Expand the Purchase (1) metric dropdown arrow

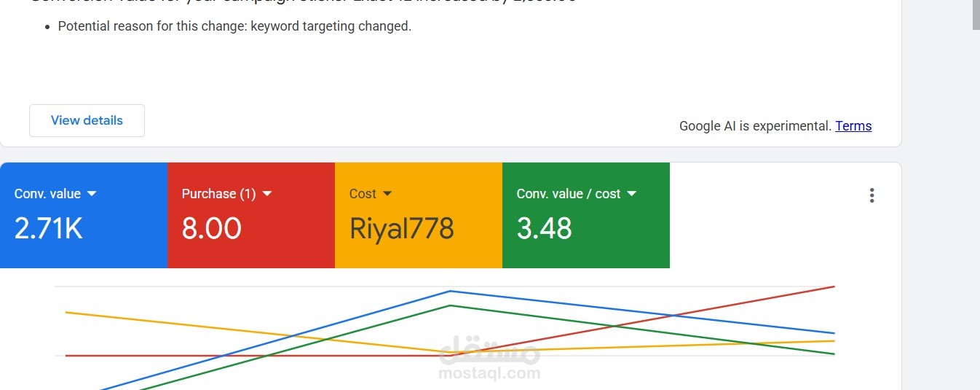266,193
